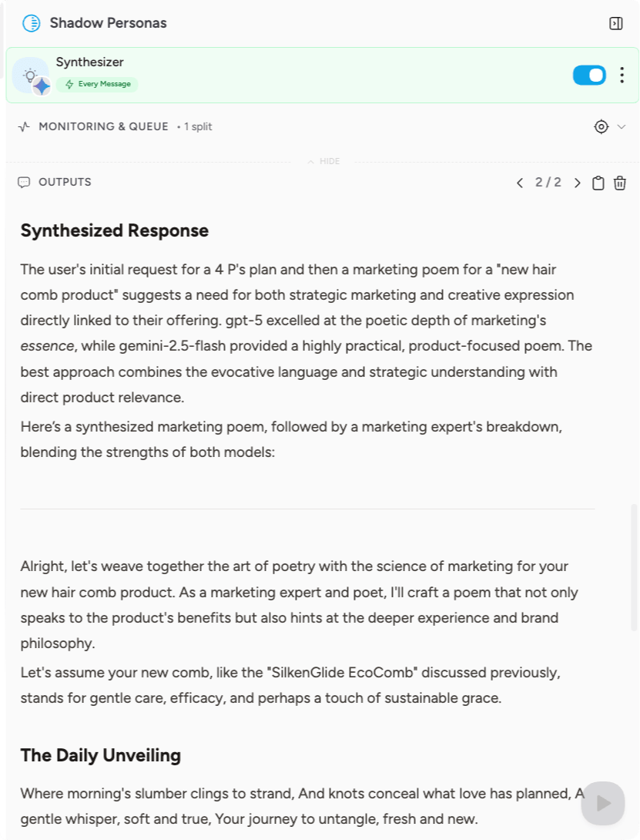
Task: Click the target icon in the Monitoring row
Action: (601, 126)
